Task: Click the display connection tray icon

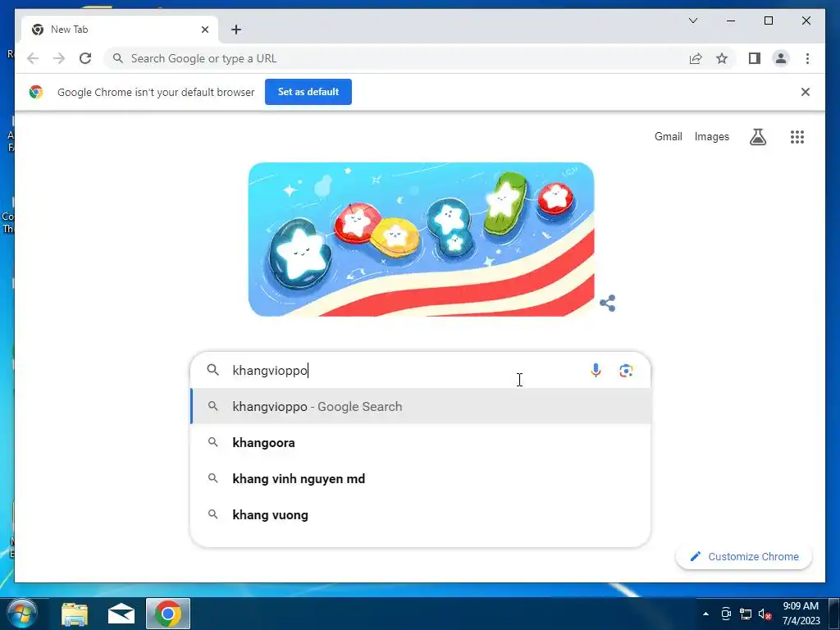Action: point(726,614)
